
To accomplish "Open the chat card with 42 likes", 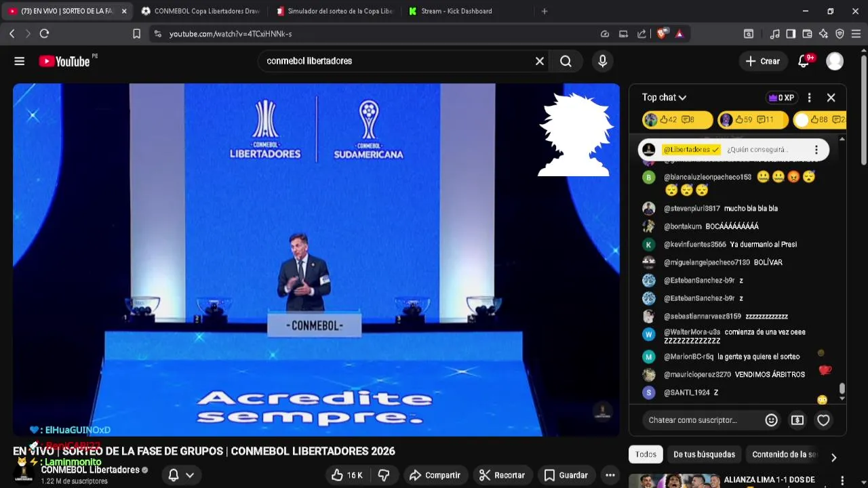I will (x=677, y=120).
